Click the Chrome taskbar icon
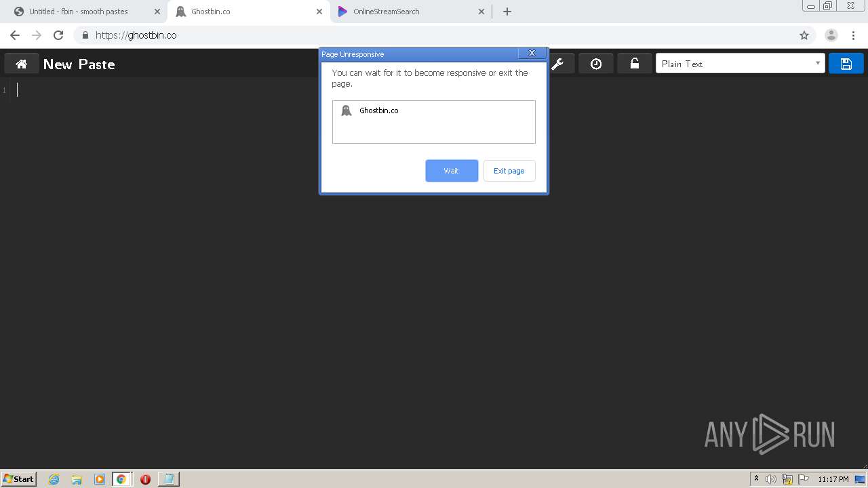868x488 pixels. [121, 479]
